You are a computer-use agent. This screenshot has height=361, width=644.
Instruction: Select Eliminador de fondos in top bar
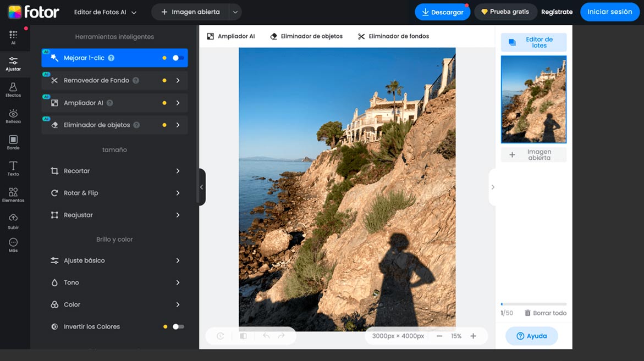[x=393, y=36]
